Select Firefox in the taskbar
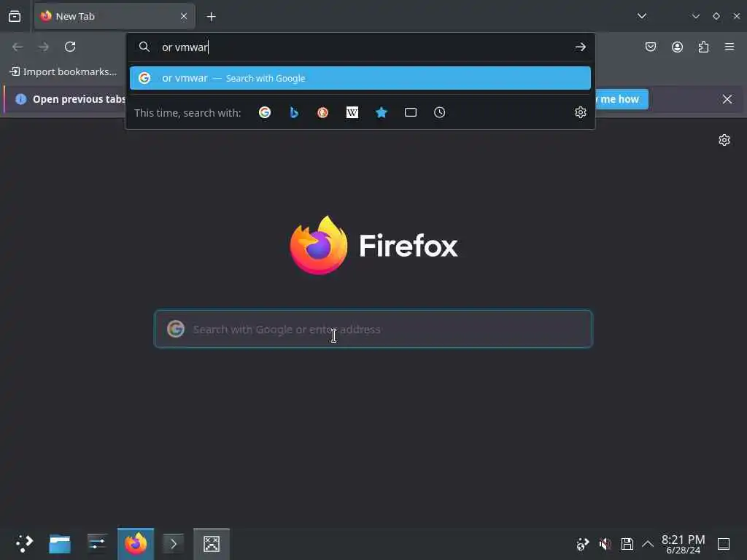This screenshot has width=747, height=560. 136,543
